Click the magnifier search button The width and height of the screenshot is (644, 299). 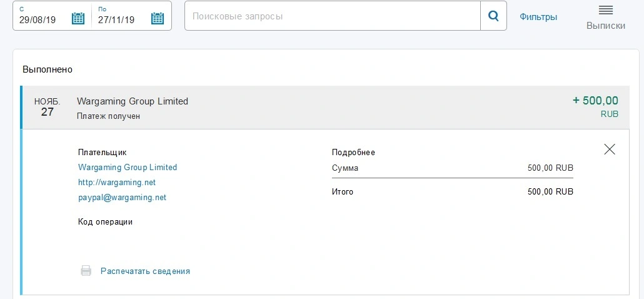tap(493, 16)
